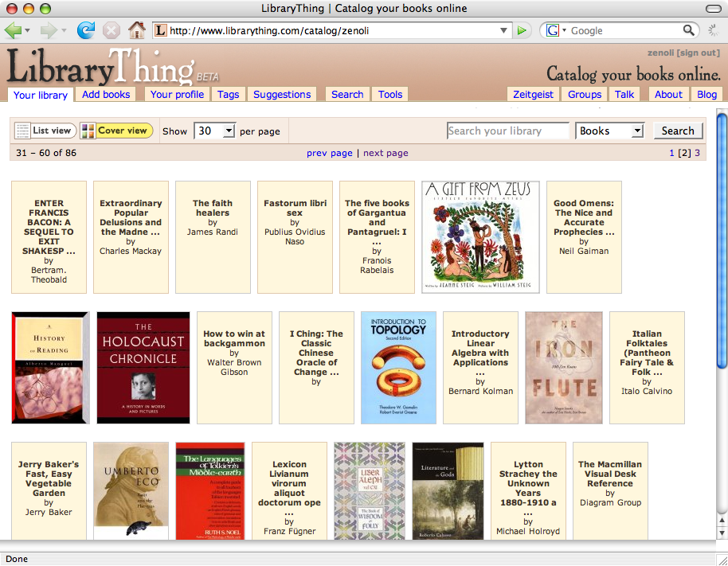Open the Add books tab
The width and height of the screenshot is (728, 566).
[x=106, y=95]
